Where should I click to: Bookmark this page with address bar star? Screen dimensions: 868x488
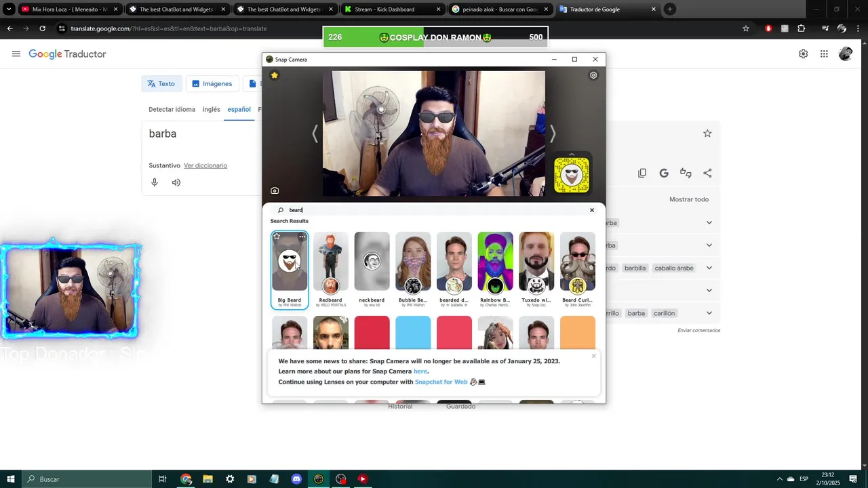click(x=746, y=28)
